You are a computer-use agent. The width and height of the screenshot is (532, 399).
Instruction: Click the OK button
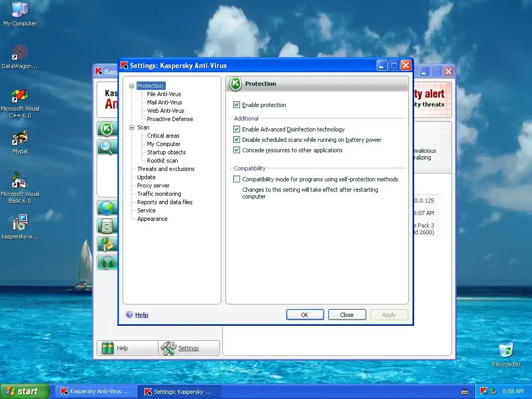(x=304, y=314)
